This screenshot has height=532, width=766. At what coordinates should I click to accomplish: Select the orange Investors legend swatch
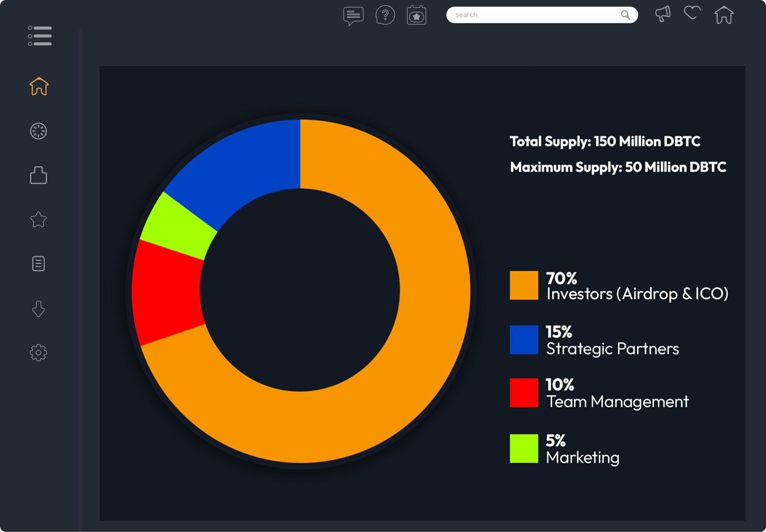click(x=524, y=286)
